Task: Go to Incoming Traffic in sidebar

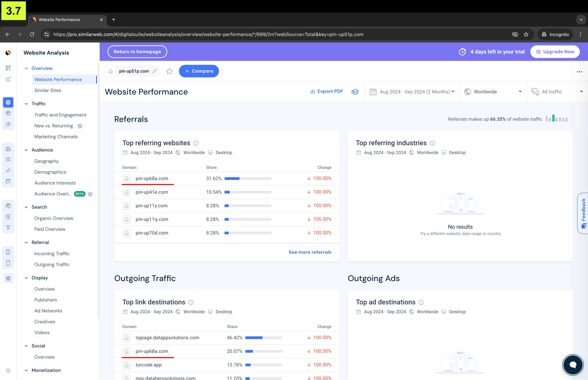Action: [x=52, y=253]
